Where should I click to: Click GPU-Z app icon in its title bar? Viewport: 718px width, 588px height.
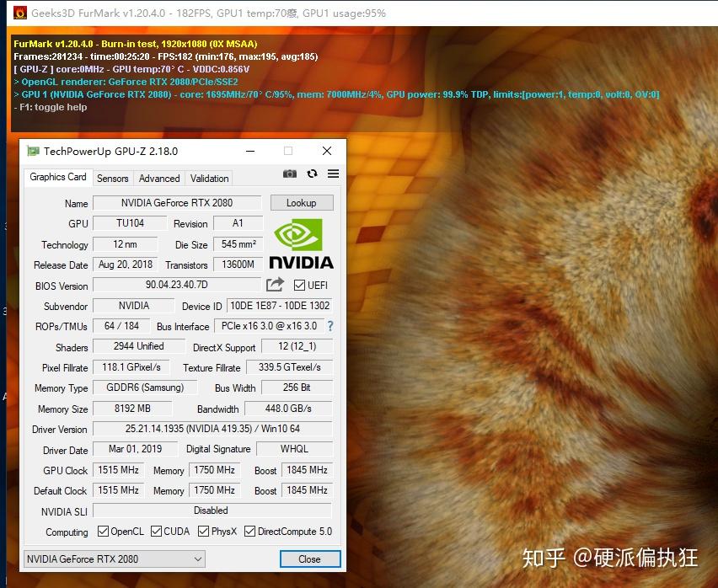click(33, 151)
